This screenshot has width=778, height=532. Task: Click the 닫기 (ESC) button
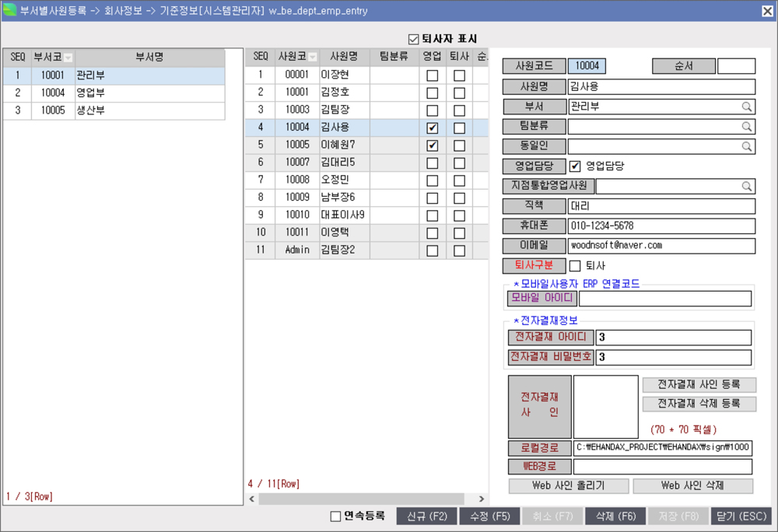pos(741,516)
